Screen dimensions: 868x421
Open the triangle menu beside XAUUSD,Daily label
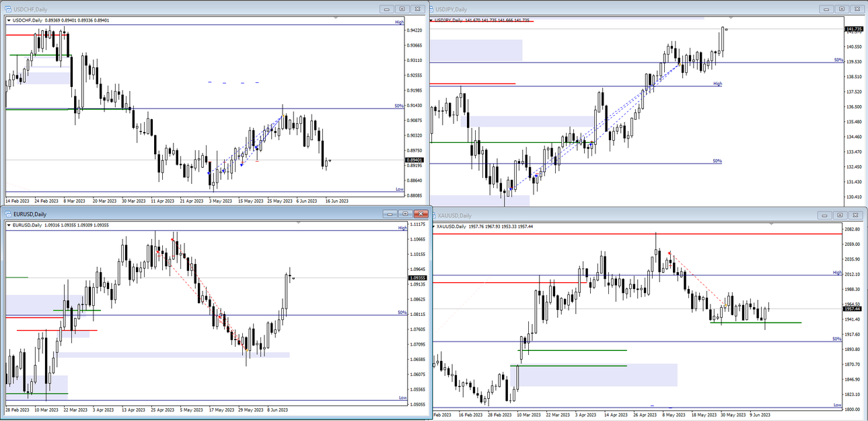click(433, 226)
